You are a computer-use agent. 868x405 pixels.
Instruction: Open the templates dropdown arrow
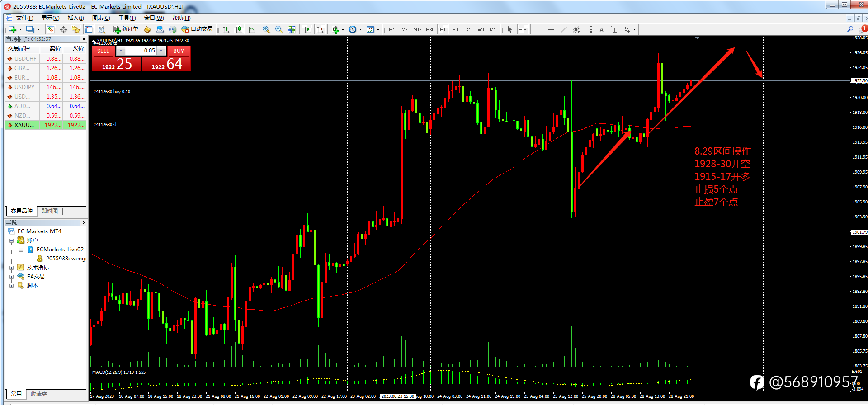pyautogui.click(x=378, y=30)
